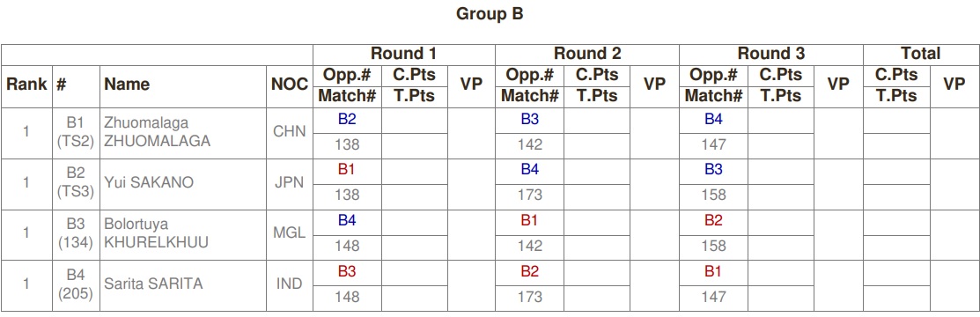This screenshot has height=317, width=980.
Task: Click red B3 opponent in Sarita's Round 1
Action: (347, 271)
